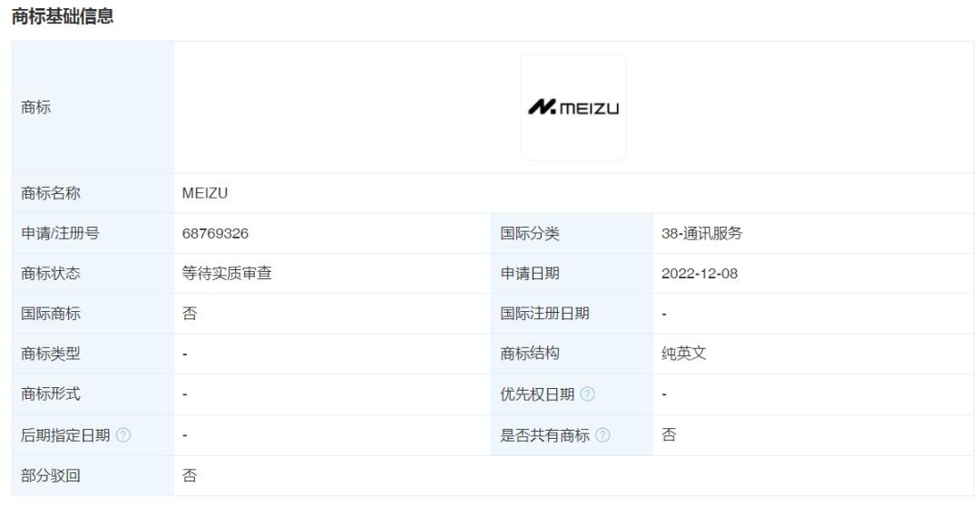980x515 pixels.
Task: Select the trademark name value MEIZU
Action: (205, 193)
